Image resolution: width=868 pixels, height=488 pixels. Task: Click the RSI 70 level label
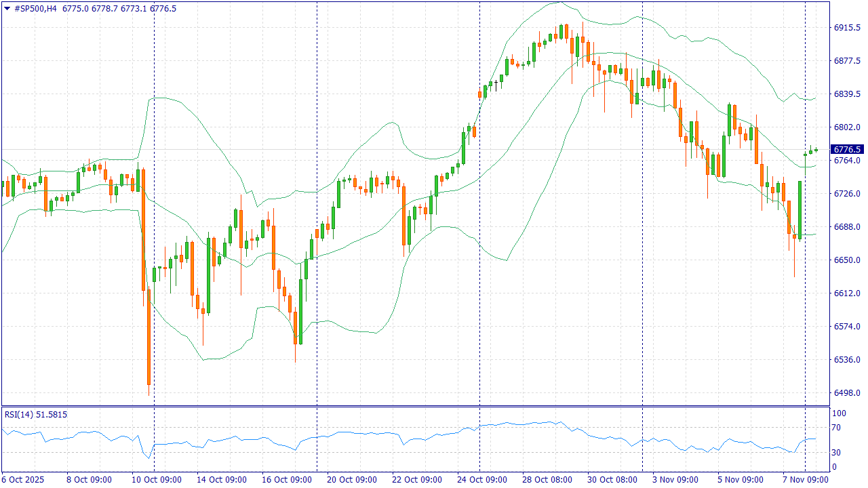point(836,428)
